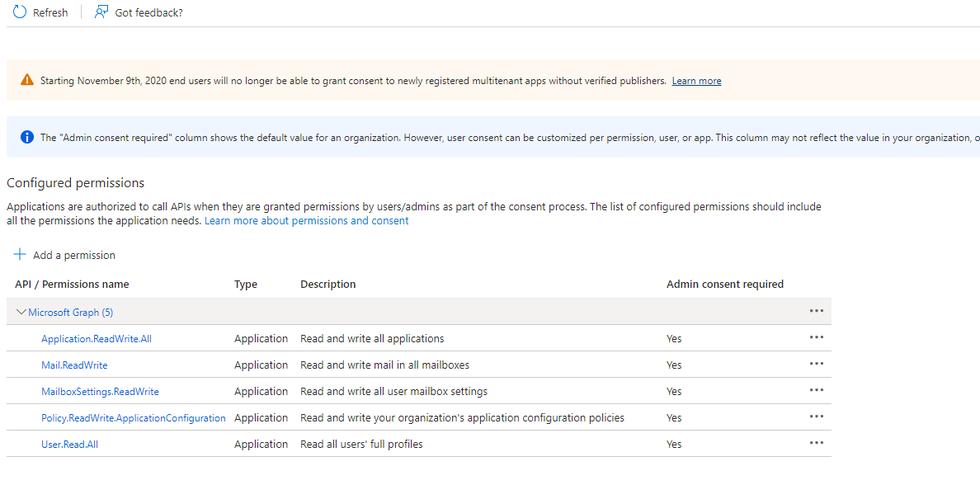Open ellipsis menu for User.Read.All row
Viewport: 980px width, 499px height.
[x=816, y=443]
